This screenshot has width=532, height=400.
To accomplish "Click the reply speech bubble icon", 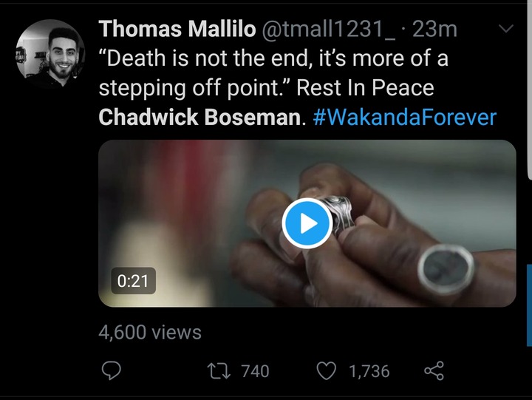I will 112,370.
